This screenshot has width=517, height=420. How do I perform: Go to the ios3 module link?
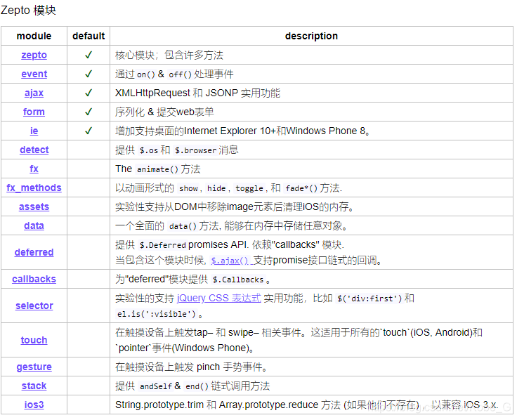coord(34,405)
